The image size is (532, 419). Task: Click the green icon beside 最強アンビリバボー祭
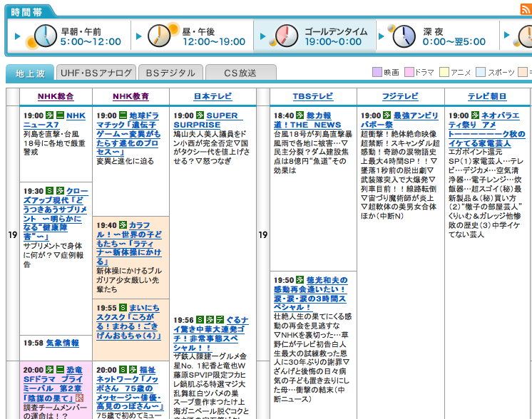[387, 115]
